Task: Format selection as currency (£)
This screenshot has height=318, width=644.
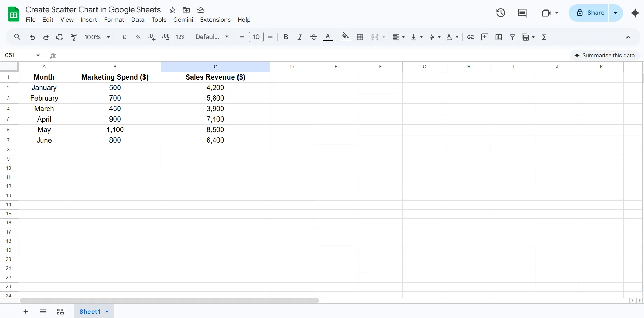Action: click(124, 37)
